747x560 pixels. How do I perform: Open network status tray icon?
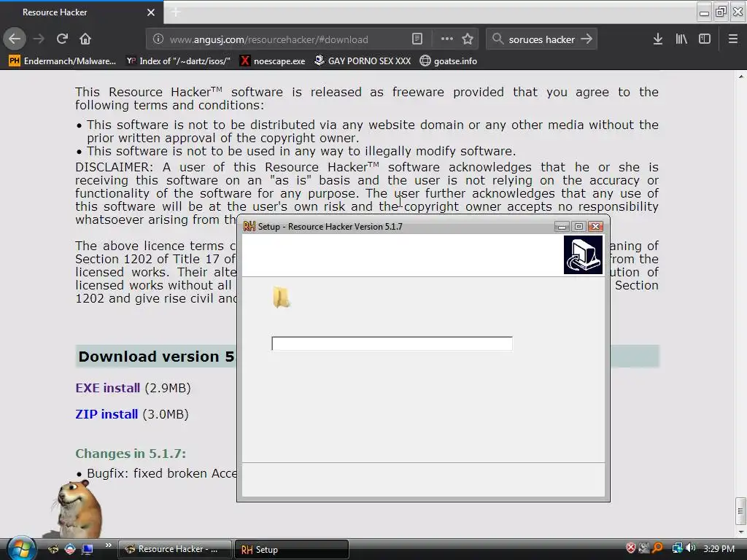pyautogui.click(x=677, y=548)
